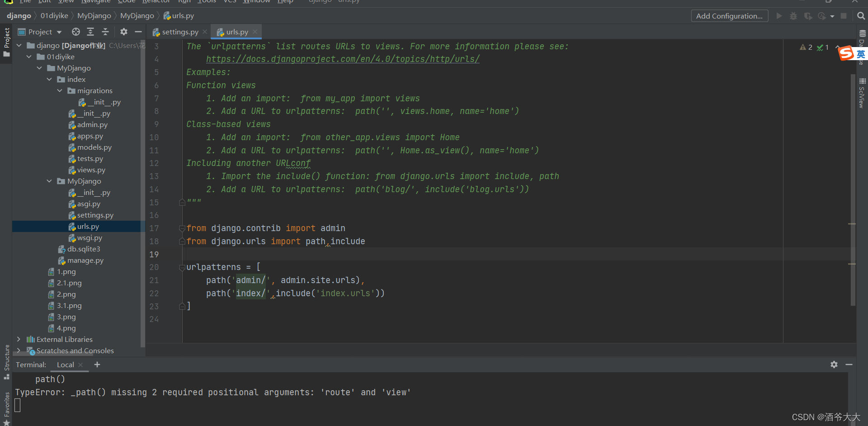Click the Collapse All icon in Project panel
The height and width of the screenshot is (426, 868).
105,32
